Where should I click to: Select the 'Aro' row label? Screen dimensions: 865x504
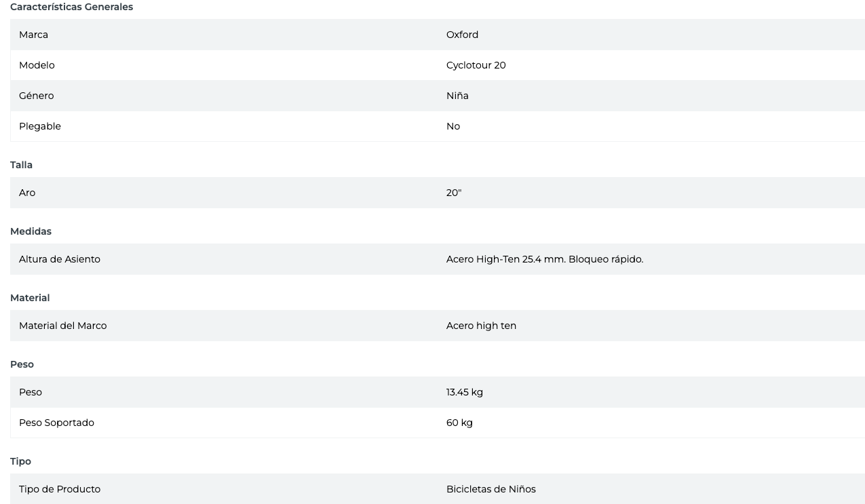coord(27,193)
